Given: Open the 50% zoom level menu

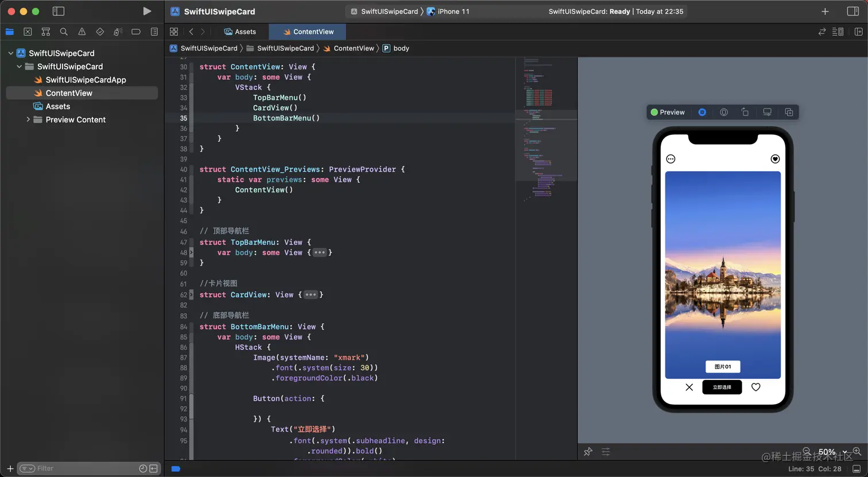Looking at the screenshot, I should [832, 452].
